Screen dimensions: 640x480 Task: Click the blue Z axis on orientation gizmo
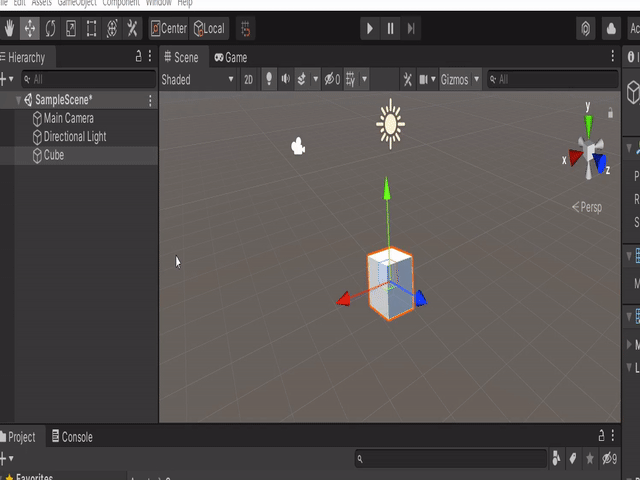(600, 162)
